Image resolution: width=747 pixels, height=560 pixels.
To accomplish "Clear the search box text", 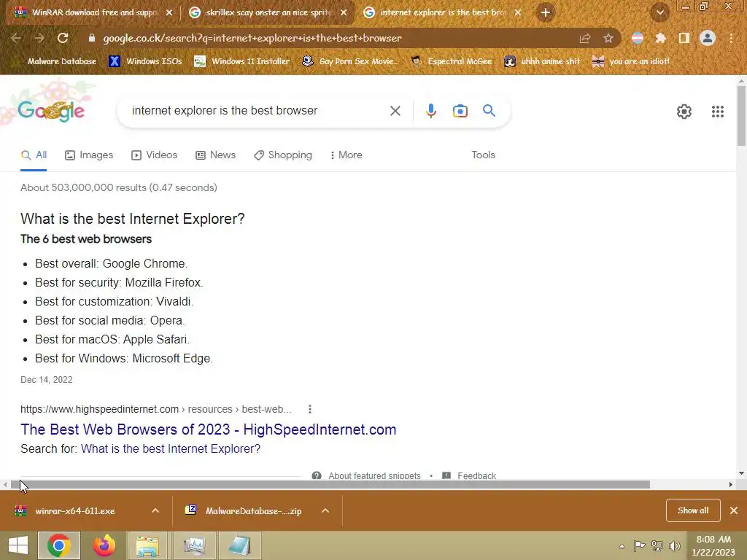I will point(395,111).
